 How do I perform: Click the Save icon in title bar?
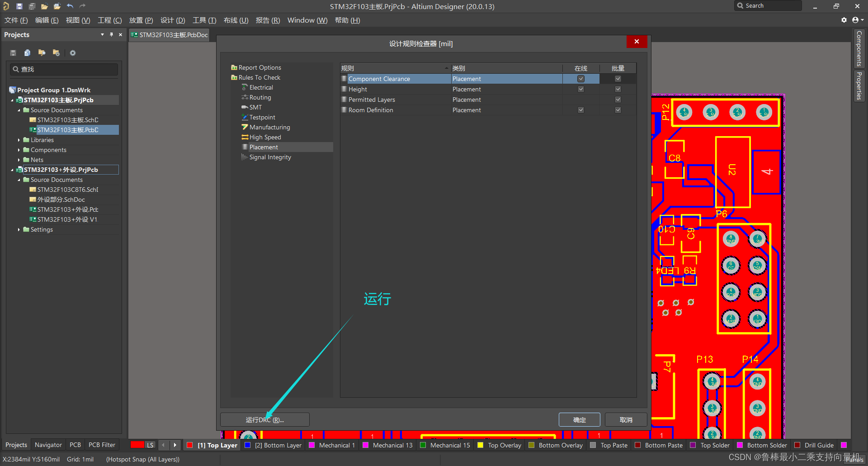[19, 6]
